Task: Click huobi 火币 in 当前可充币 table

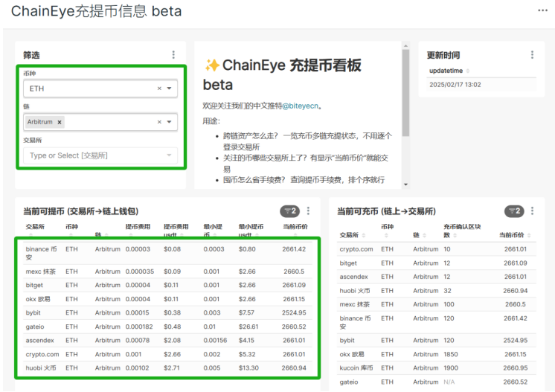Action: [355, 291]
